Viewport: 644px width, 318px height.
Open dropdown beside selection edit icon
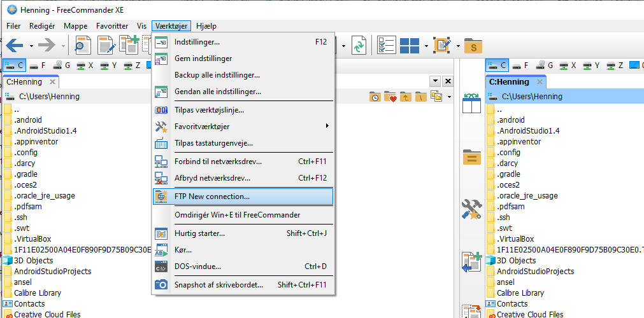coord(458,46)
